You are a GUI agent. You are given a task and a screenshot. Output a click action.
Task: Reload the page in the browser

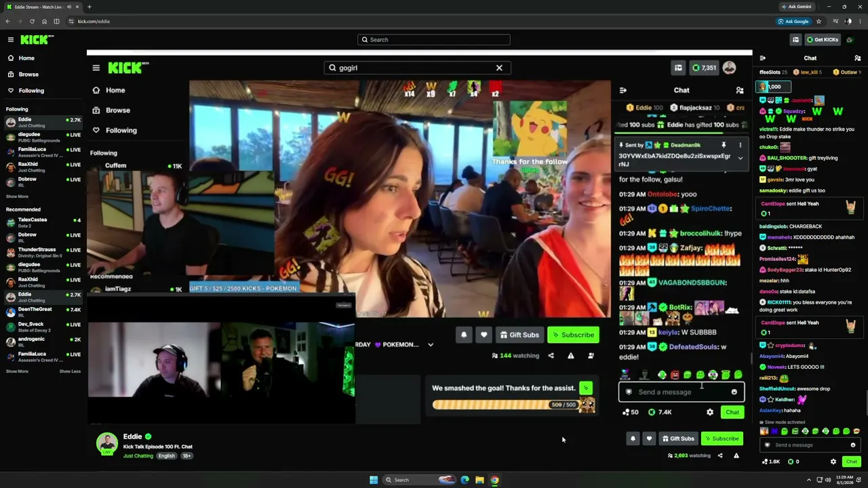[x=32, y=21]
